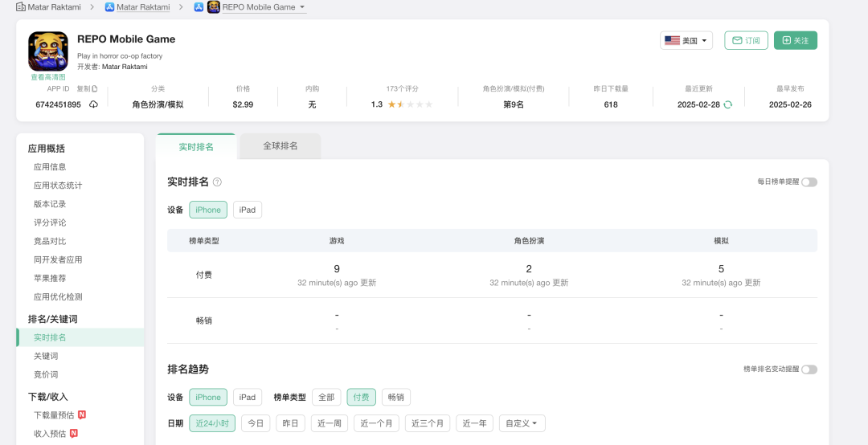Select 付费 chart type filter
The width and height of the screenshot is (868, 445).
point(362,398)
